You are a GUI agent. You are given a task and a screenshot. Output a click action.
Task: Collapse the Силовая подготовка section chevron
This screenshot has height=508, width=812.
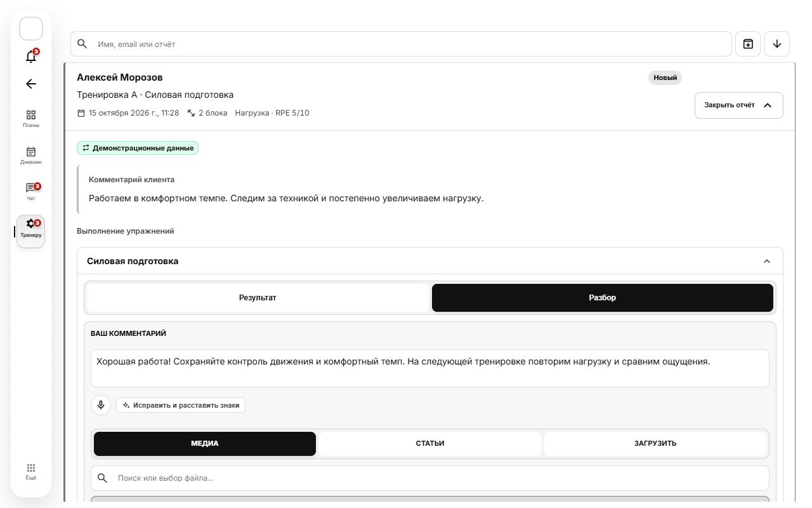[x=767, y=261]
